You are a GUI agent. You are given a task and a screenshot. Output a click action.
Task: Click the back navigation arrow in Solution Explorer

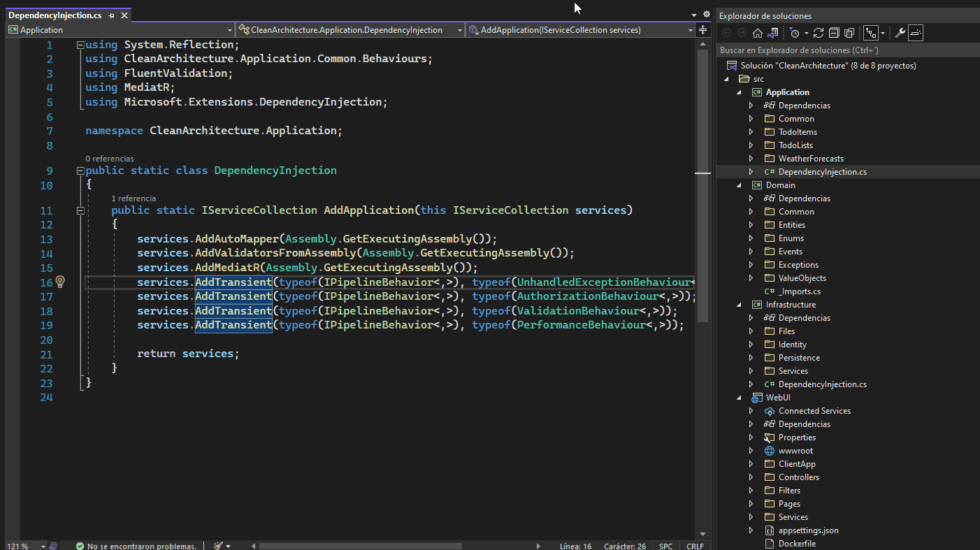726,32
